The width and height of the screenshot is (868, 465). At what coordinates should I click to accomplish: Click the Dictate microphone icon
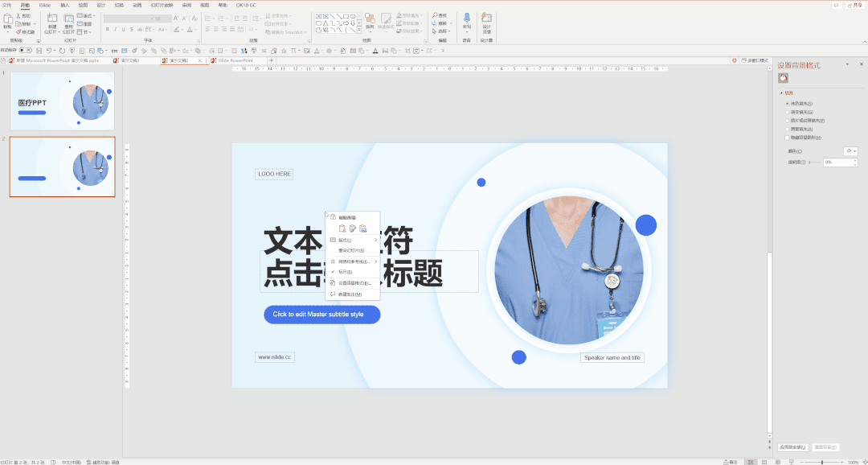point(466,18)
